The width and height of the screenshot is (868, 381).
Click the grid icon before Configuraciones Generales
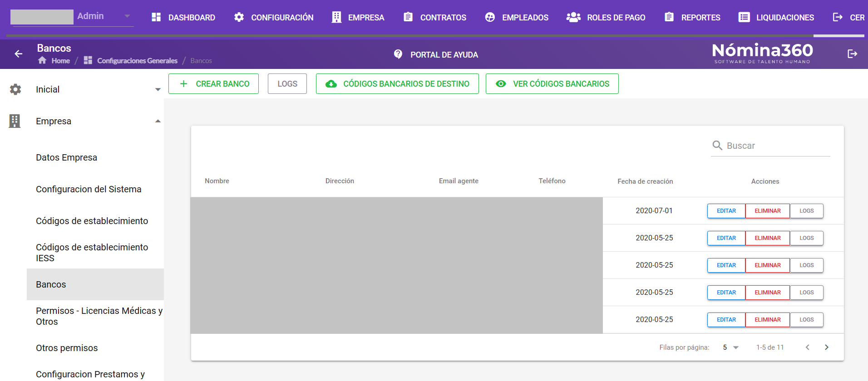(x=88, y=60)
